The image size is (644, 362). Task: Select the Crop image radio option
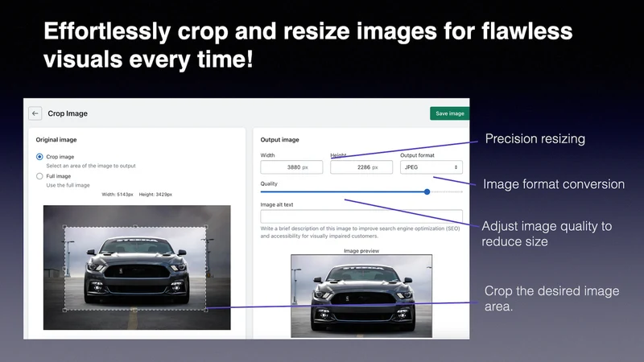click(39, 157)
